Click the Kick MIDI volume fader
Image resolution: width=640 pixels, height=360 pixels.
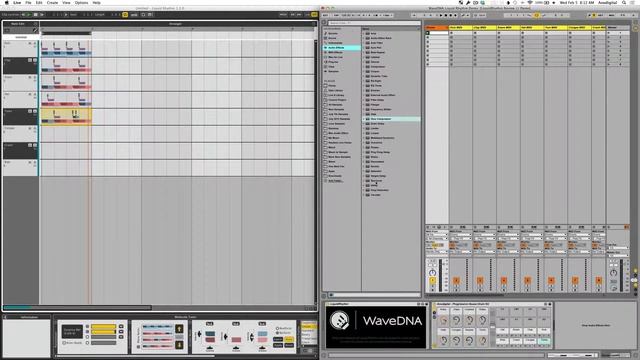(x=467, y=275)
